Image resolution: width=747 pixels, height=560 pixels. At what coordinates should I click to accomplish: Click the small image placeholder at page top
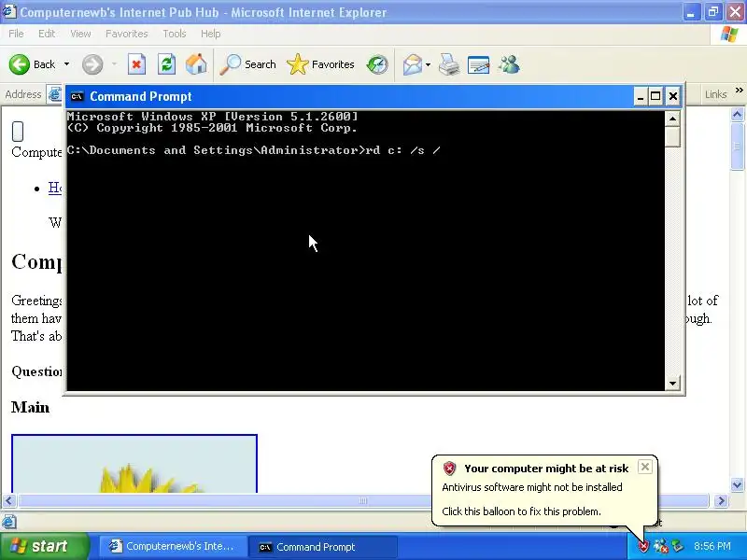tap(18, 132)
